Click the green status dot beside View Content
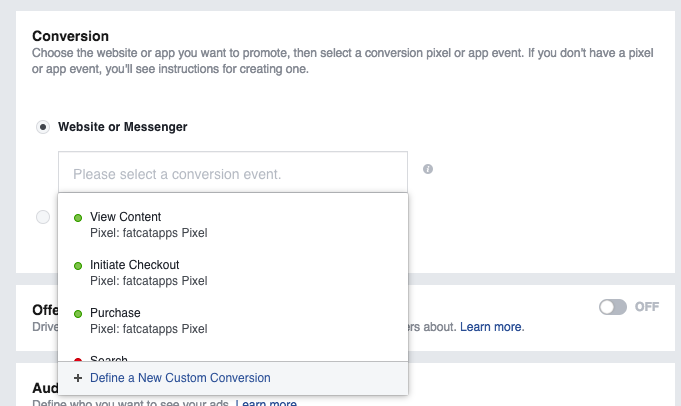The image size is (681, 406). (78, 217)
